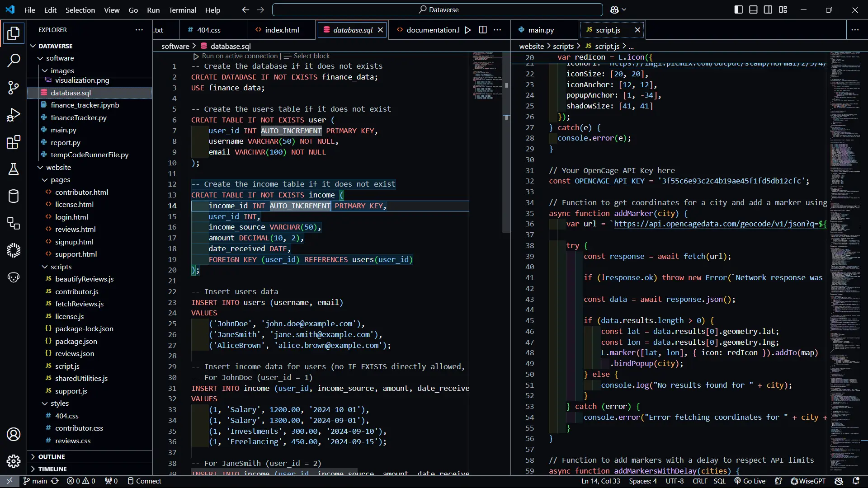Toggle the bottom panel layout button
The image size is (868, 488).
pos(753,9)
